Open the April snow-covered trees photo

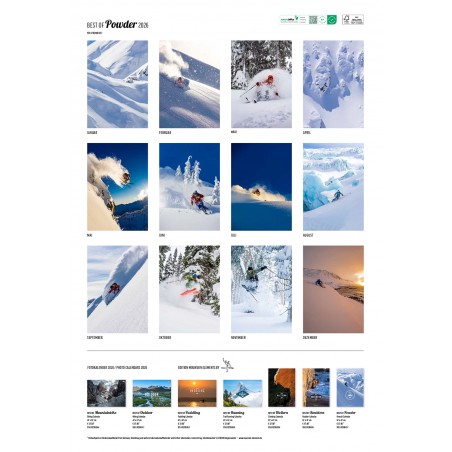(x=333, y=84)
